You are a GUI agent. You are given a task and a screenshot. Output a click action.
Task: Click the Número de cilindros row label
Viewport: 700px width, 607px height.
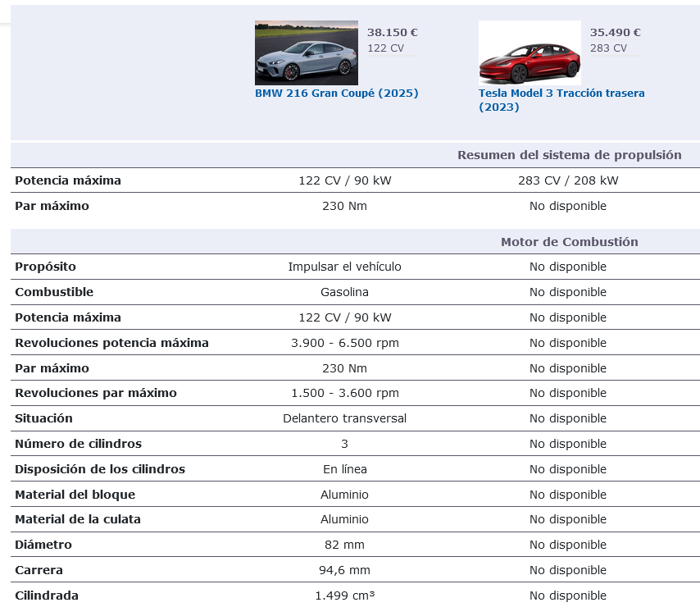[78, 444]
